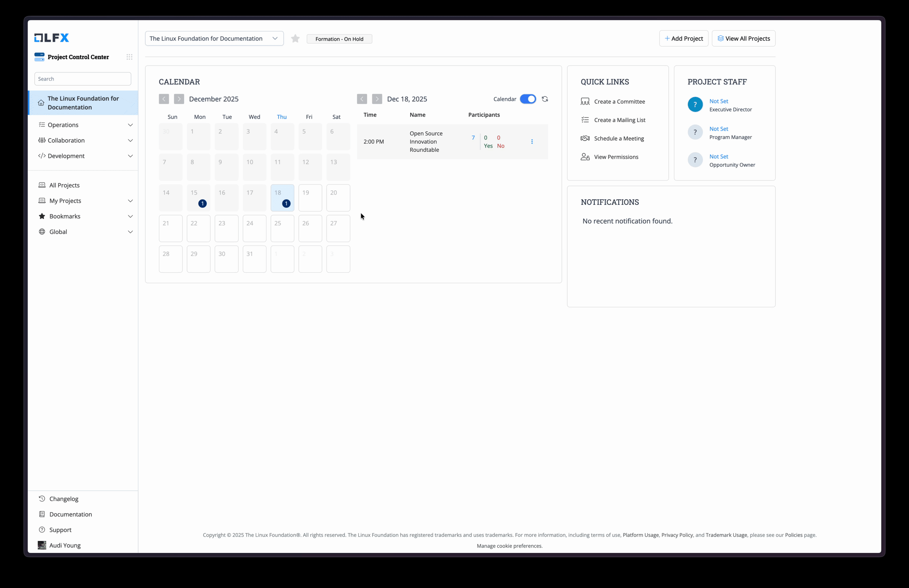
Task: Star the Linux Foundation for Documentation project
Action: (x=295, y=38)
